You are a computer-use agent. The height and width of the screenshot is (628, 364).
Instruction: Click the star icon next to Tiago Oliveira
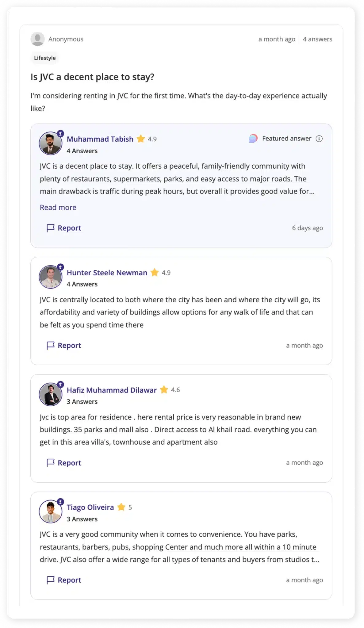click(121, 507)
